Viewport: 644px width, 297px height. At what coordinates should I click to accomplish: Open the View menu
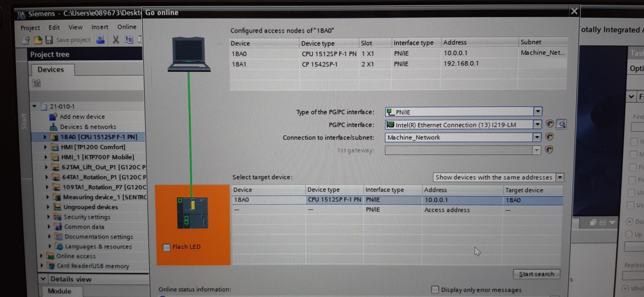tap(75, 27)
